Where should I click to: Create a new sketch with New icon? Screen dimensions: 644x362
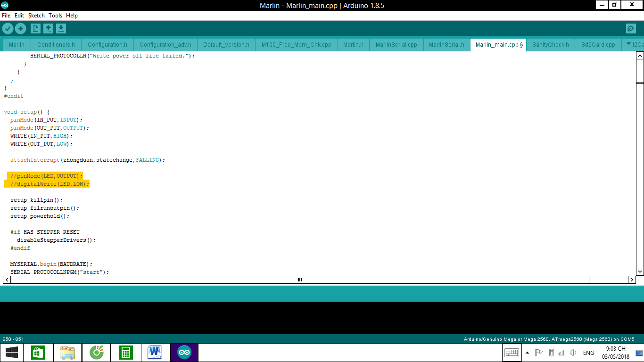coord(35,29)
